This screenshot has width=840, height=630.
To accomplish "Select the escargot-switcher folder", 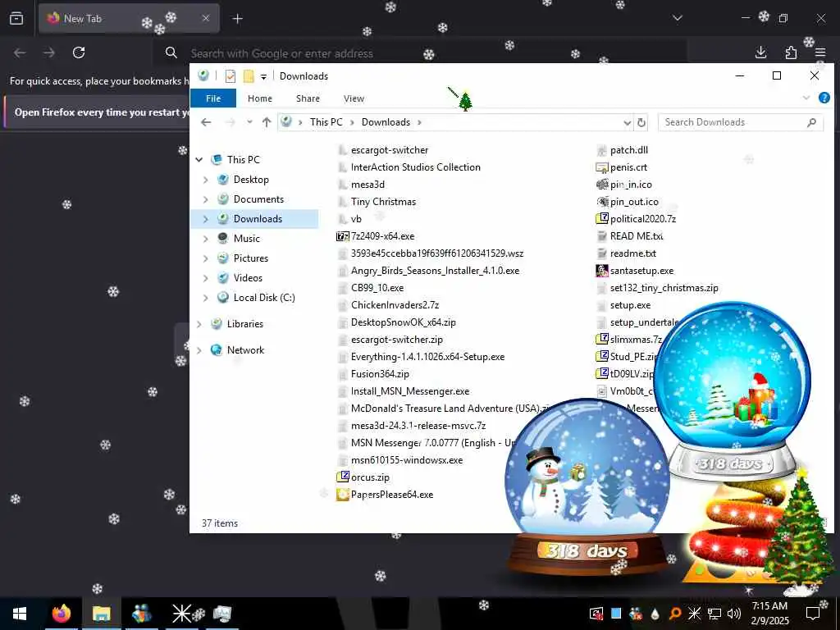I will click(390, 151).
